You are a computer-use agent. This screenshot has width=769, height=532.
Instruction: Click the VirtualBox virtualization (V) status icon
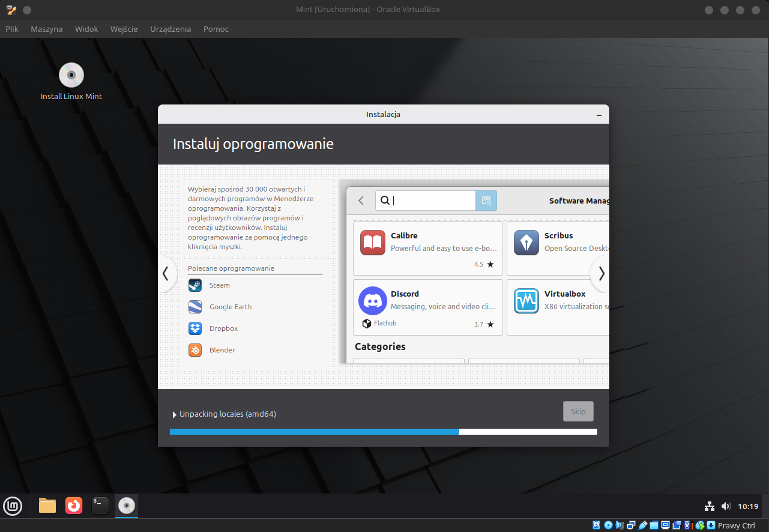[689, 525]
